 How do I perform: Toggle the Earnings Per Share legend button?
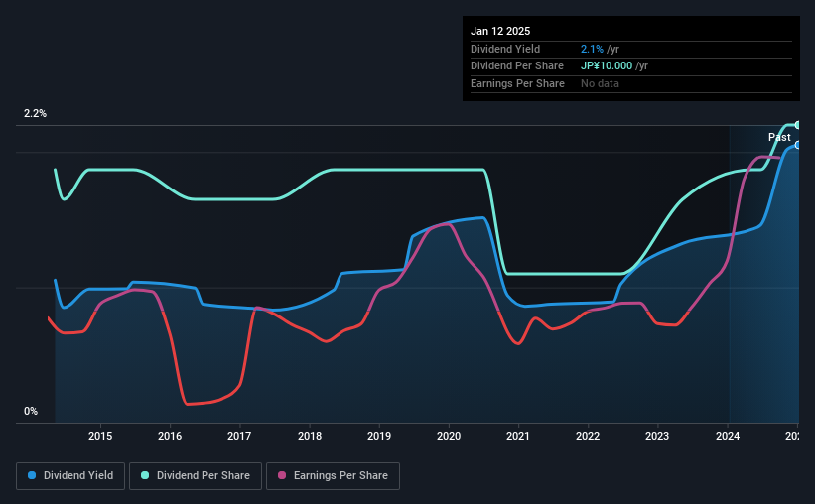(x=333, y=476)
